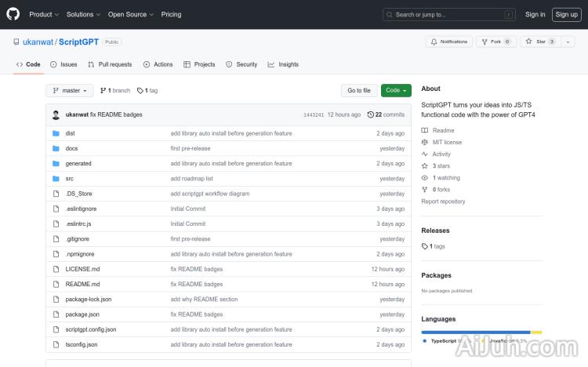Switch to the Issues tab

click(64, 64)
